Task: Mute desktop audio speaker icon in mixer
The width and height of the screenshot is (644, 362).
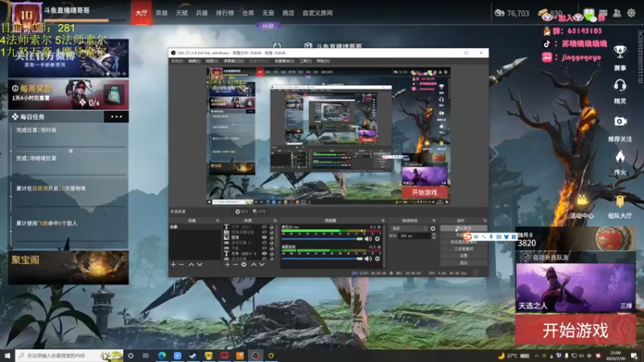Action: tap(368, 258)
